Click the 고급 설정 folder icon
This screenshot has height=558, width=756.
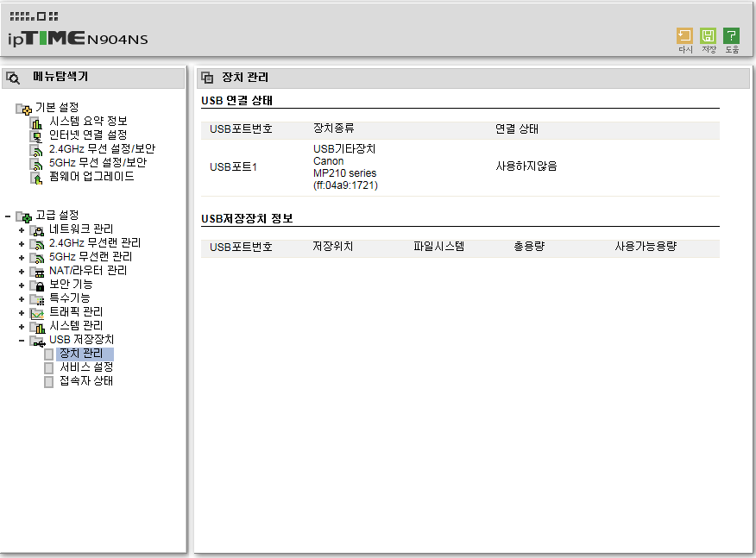23,216
